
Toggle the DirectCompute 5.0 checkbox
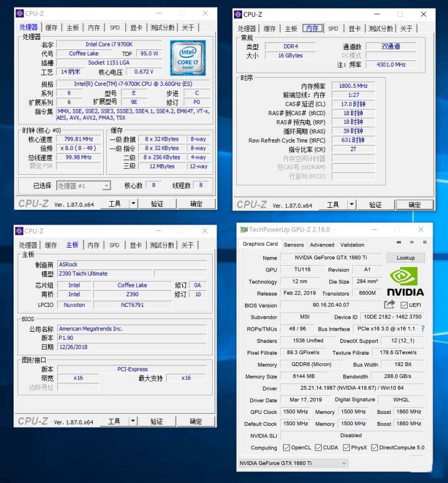point(375,448)
